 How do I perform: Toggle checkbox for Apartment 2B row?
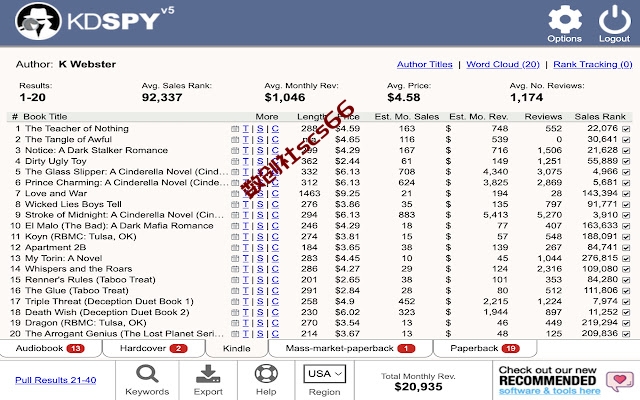click(626, 248)
